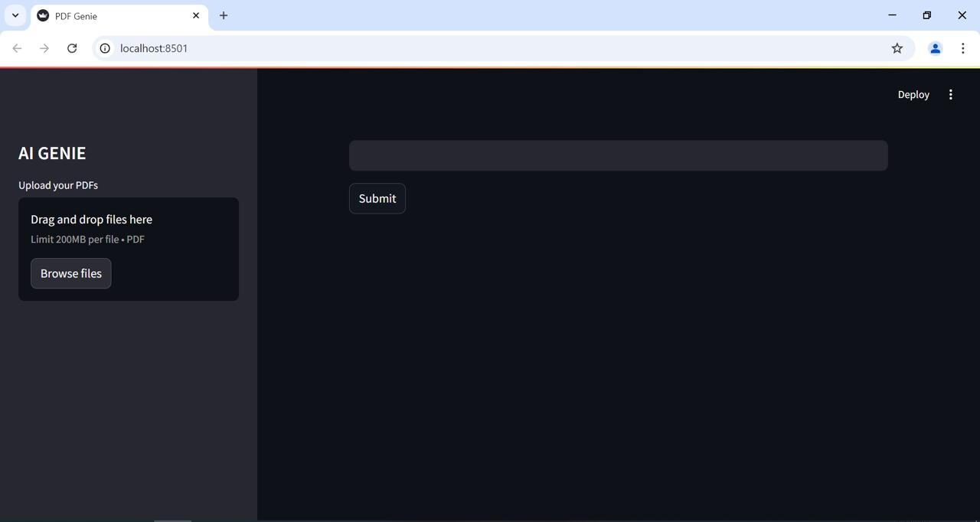Open the Chrome profile icon
Viewport: 980px width, 522px height.
point(935,48)
